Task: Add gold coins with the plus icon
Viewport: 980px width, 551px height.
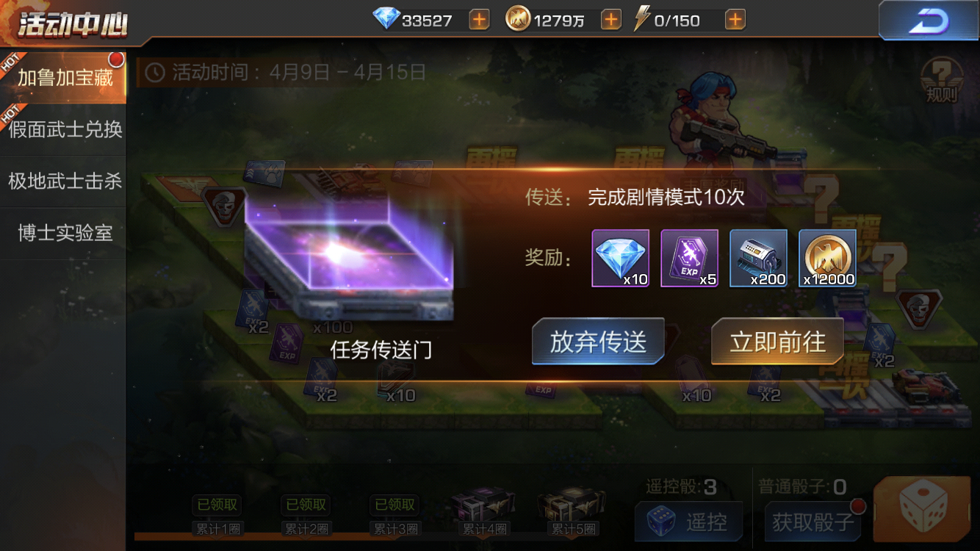Action: [x=611, y=20]
